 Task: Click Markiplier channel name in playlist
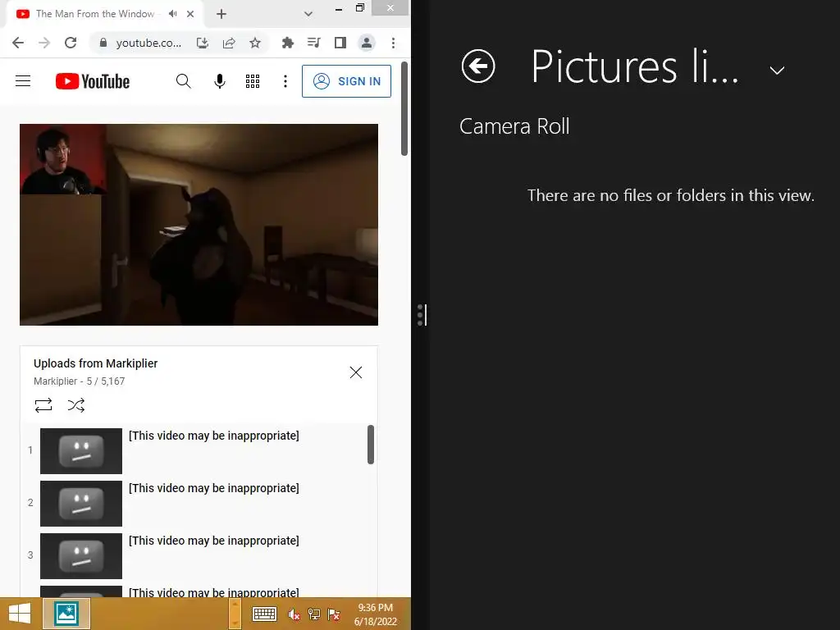coord(55,381)
